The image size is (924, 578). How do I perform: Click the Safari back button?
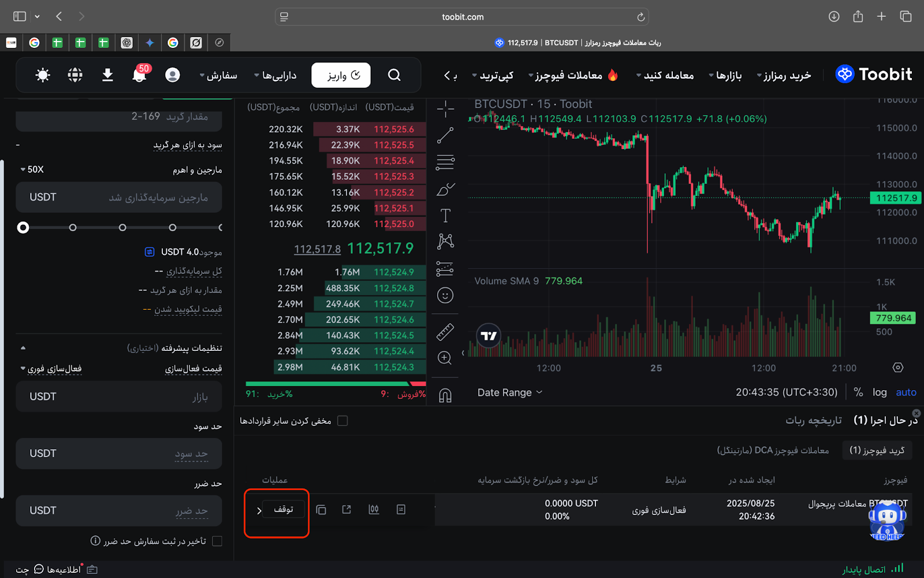pos(59,16)
